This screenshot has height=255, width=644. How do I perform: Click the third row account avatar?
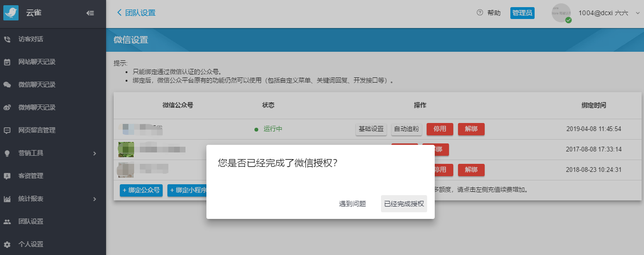click(x=126, y=170)
